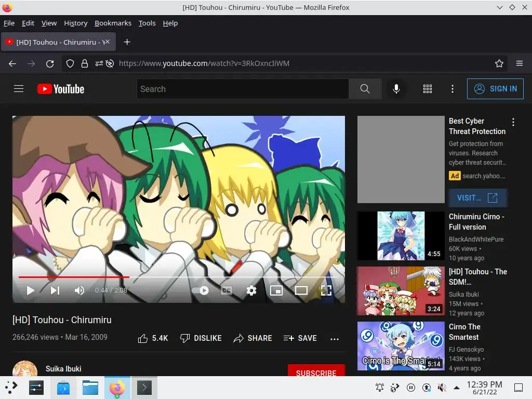Image resolution: width=532 pixels, height=399 pixels.
Task: Open the Help menu
Action: (x=170, y=23)
